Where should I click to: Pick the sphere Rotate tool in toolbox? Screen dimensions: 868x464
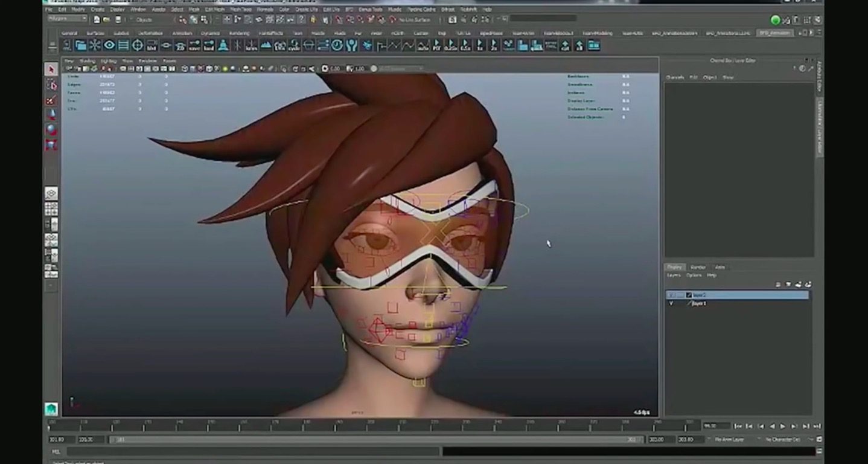(x=51, y=129)
